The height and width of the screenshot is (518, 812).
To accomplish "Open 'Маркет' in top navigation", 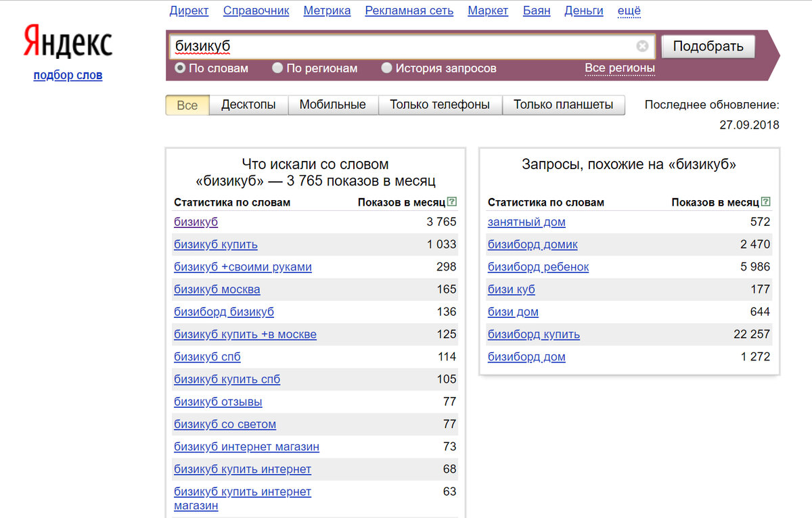I will (488, 11).
